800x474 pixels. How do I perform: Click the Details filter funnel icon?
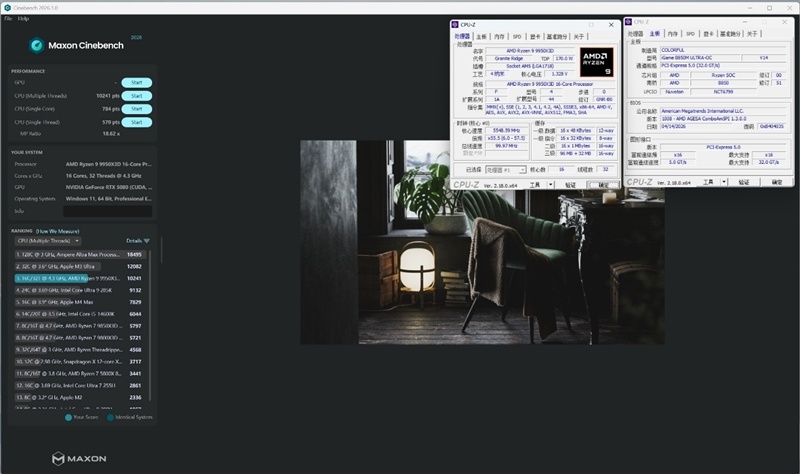(146, 241)
